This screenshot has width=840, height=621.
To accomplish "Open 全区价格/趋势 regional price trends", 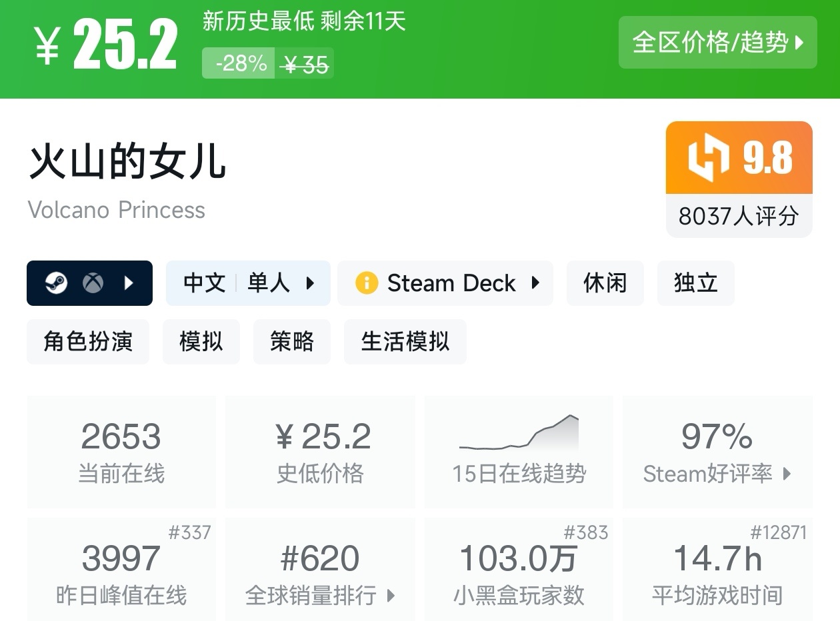I will (717, 43).
